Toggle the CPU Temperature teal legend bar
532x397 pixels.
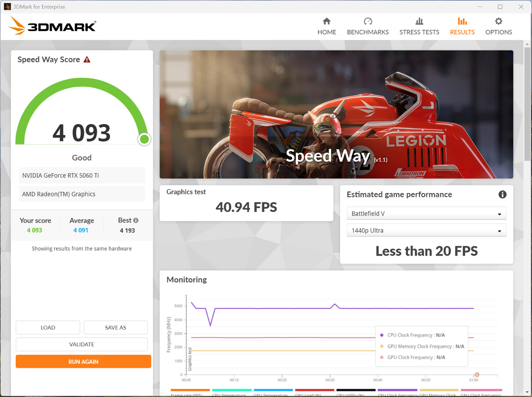(x=232, y=390)
